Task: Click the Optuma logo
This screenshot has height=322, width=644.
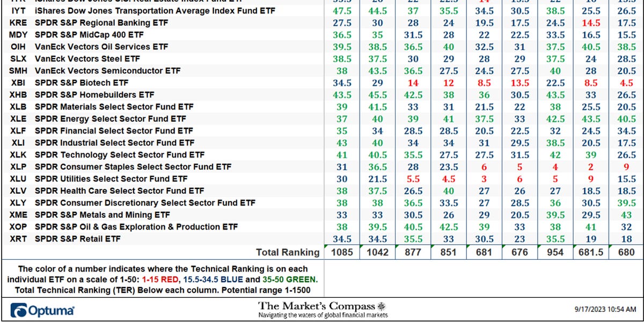Action: point(42,310)
